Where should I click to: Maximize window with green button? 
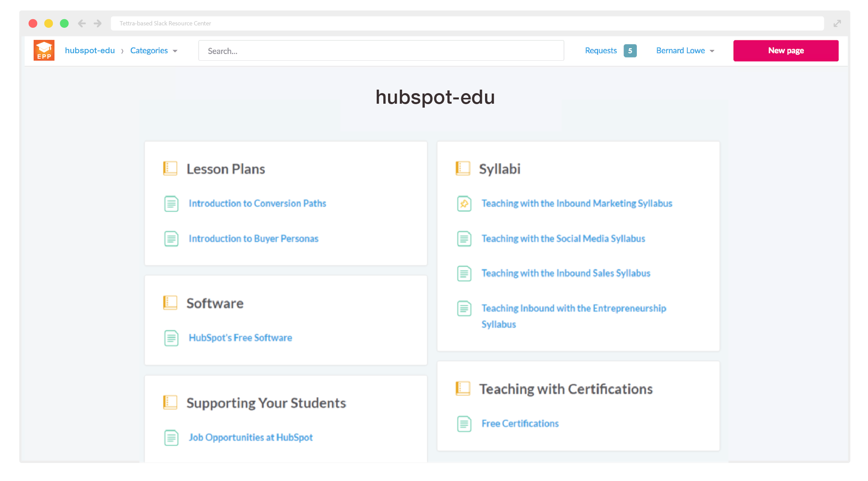point(64,23)
